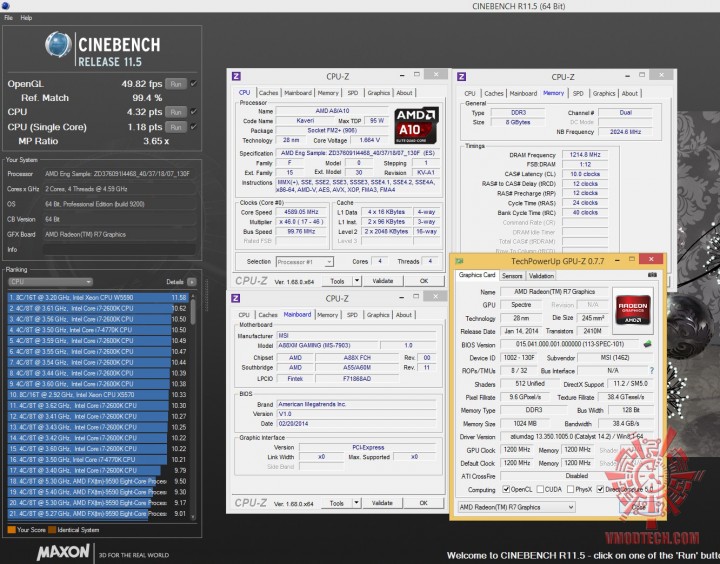The image size is (720, 564).
Task: Click Validate in top-left CPU-Z window
Action: 382,281
